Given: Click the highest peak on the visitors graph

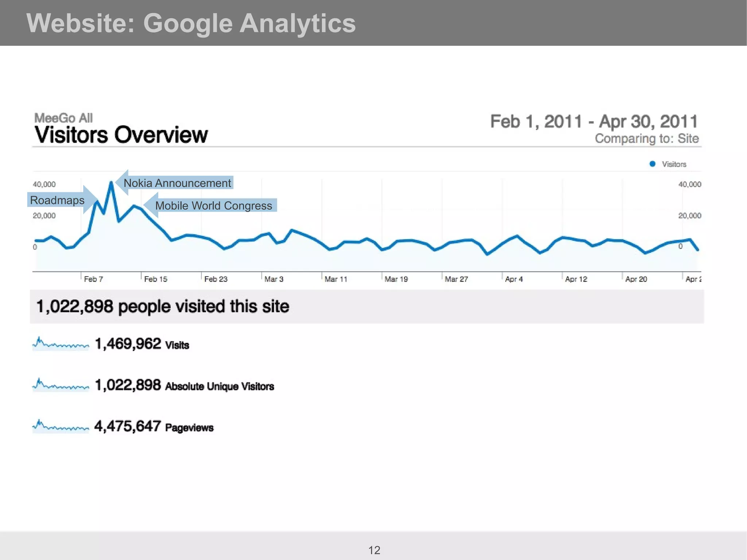Looking at the screenshot, I should [x=111, y=182].
